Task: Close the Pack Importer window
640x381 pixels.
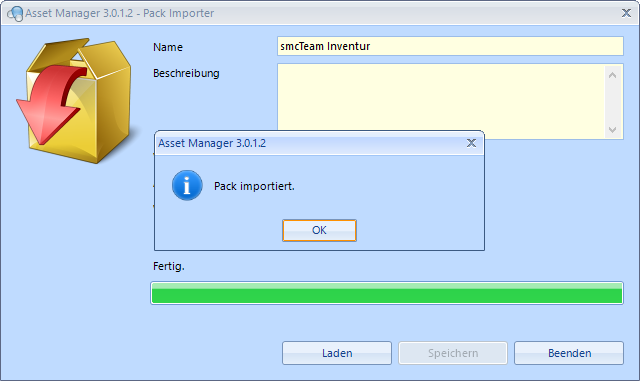Action: pyautogui.click(x=626, y=13)
